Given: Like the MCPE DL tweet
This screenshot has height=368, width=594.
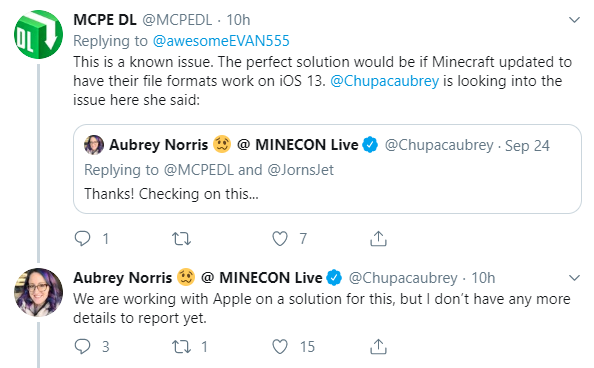Looking at the screenshot, I should tap(280, 239).
